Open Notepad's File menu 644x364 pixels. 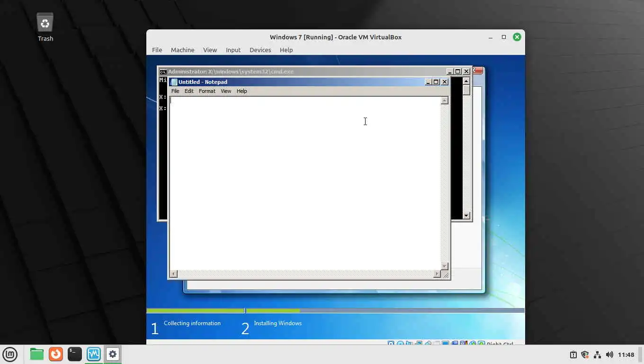[x=175, y=91]
